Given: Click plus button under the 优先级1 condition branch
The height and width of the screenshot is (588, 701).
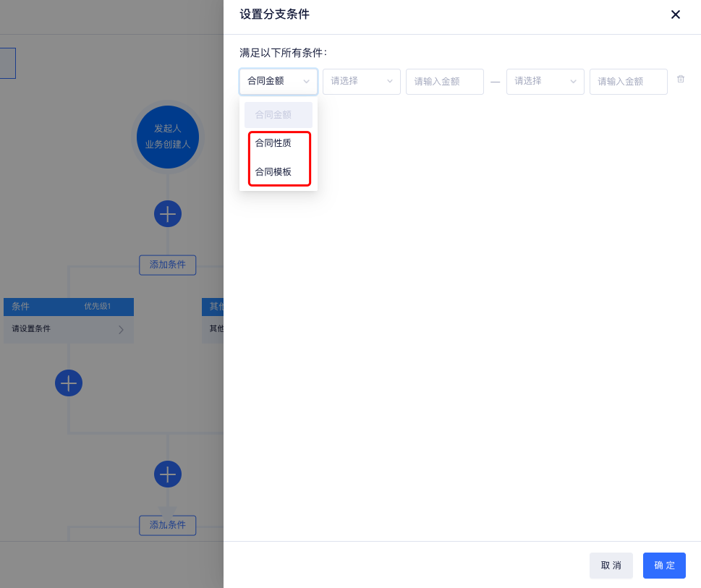Looking at the screenshot, I should point(69,383).
